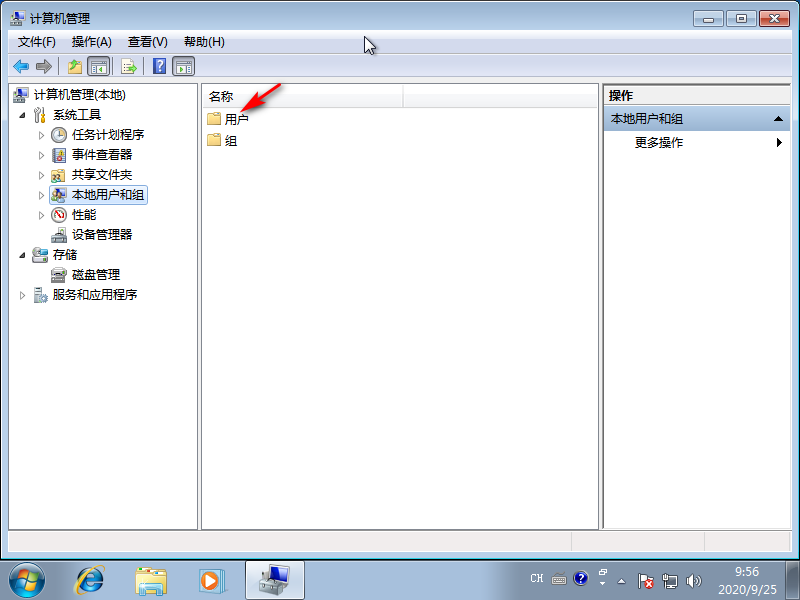Click the Back navigation arrow
800x600 pixels.
tap(21, 66)
